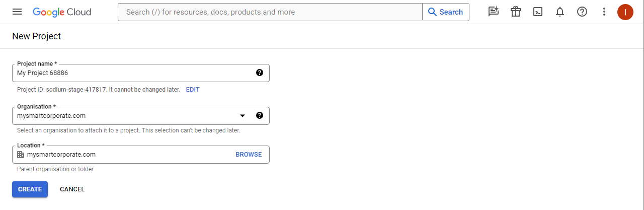Click Cancel to discard the project

pos(72,189)
